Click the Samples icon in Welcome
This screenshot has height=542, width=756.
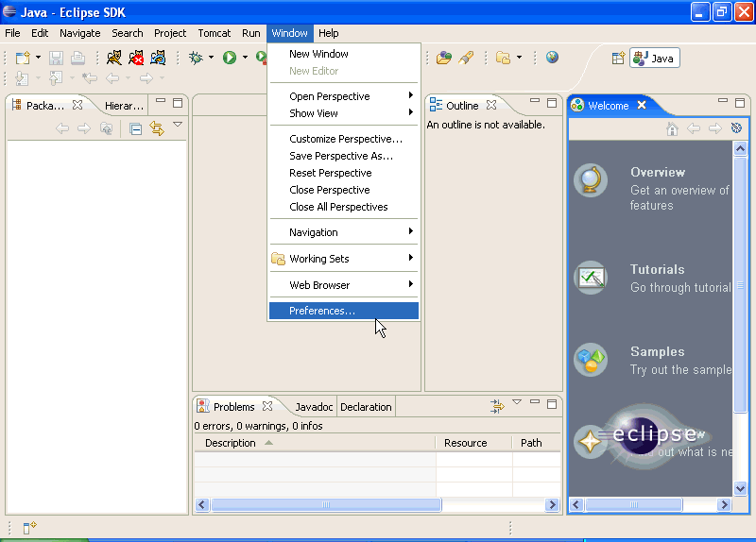tap(591, 360)
